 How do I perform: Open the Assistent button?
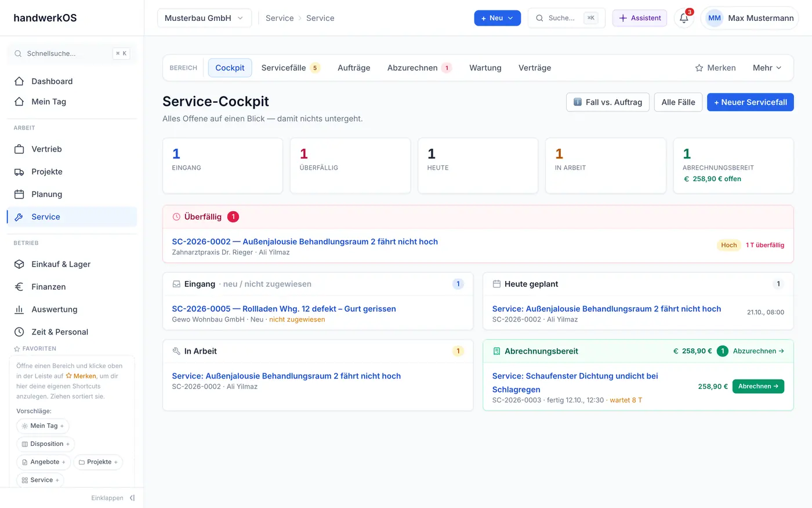point(640,18)
